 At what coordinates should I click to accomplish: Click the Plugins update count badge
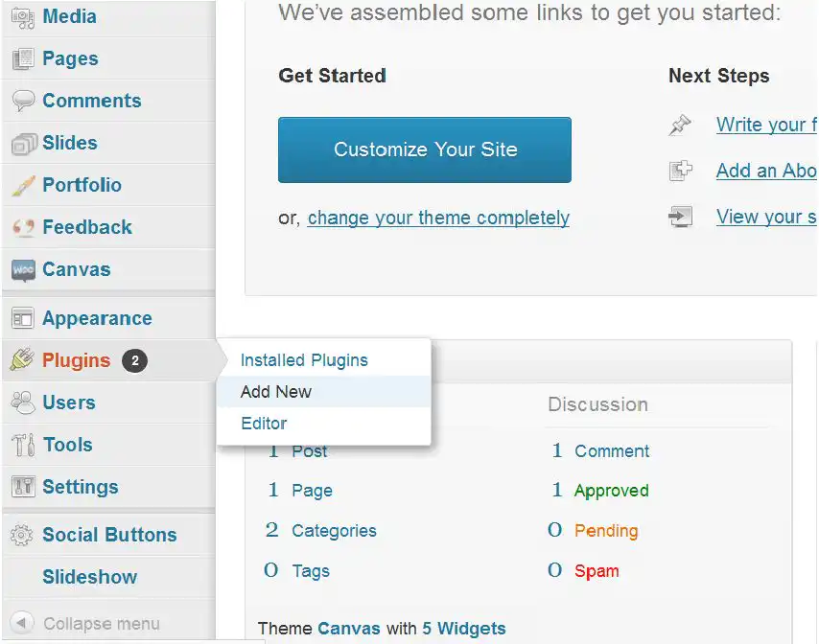pyautogui.click(x=135, y=360)
